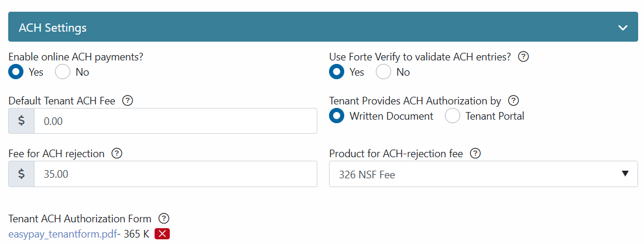Remove the easypay_tenantform.pdf file with red X
Viewport: 644px width, 244px height.
(162, 234)
